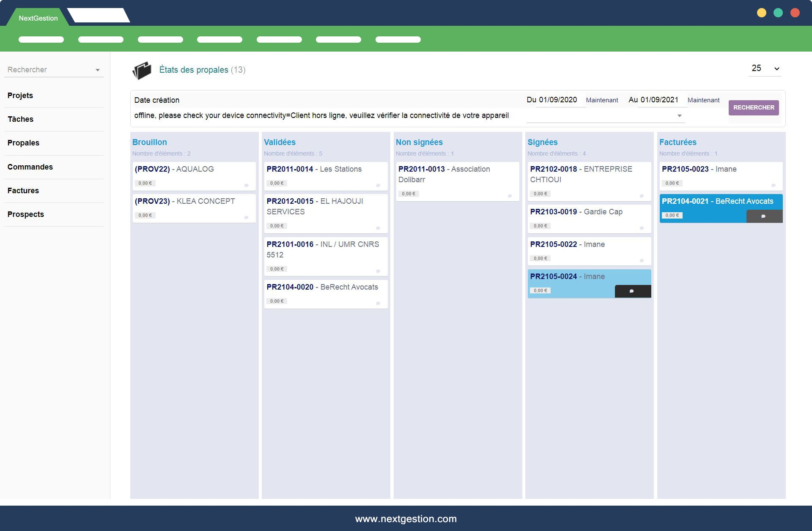The image size is (812, 531).
Task: Select Commandes from the sidebar
Action: tap(30, 167)
